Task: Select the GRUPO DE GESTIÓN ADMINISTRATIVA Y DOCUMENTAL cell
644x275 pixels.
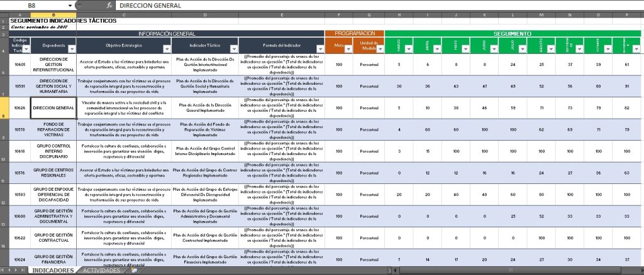Action: pos(53,216)
